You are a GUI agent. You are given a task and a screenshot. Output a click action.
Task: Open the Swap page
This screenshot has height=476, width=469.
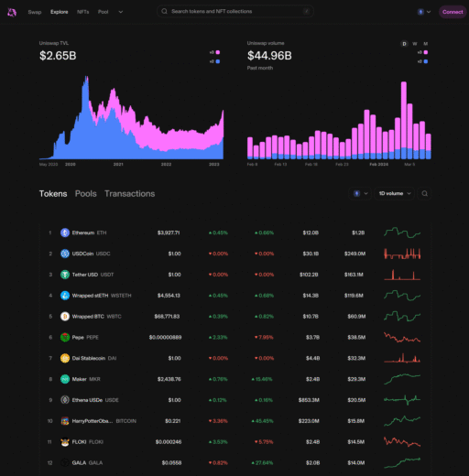(x=35, y=12)
